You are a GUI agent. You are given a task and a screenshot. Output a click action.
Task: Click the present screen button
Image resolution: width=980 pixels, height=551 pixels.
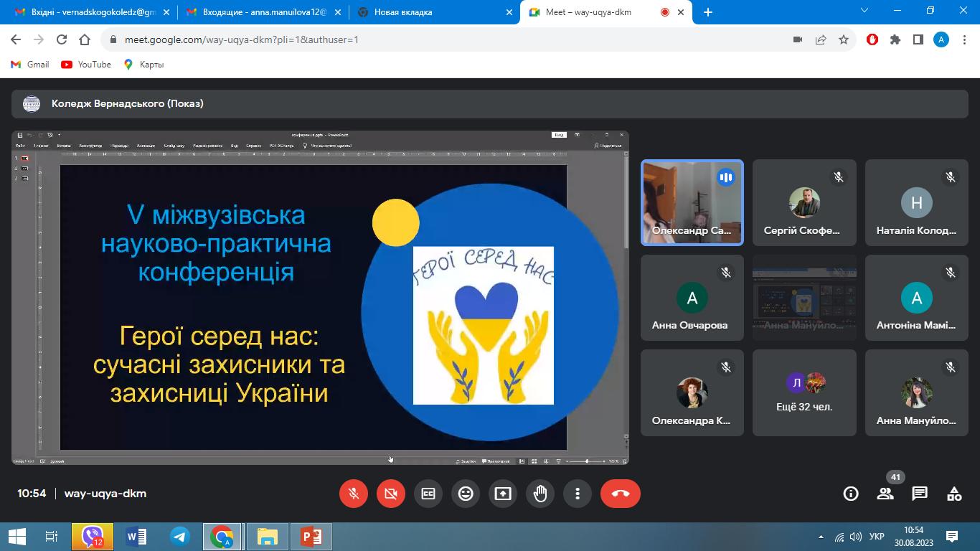pyautogui.click(x=503, y=494)
